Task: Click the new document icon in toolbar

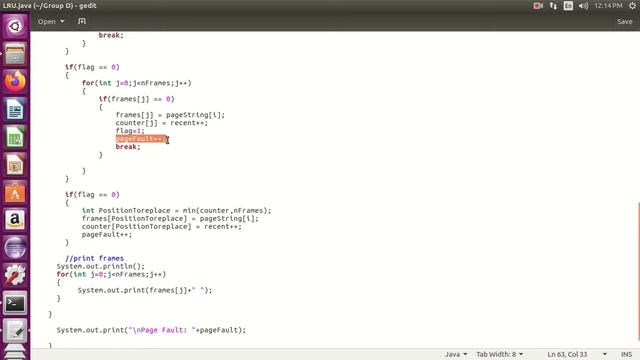Action: (82, 21)
